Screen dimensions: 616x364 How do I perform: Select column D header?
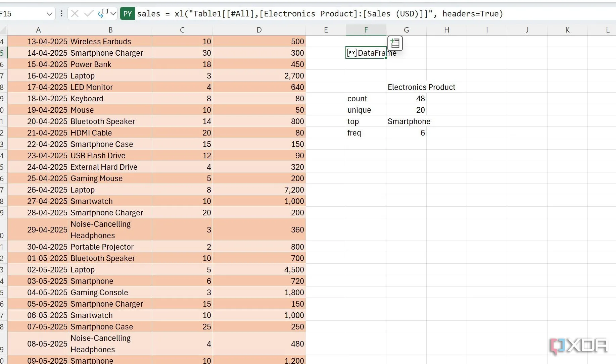coord(259,30)
